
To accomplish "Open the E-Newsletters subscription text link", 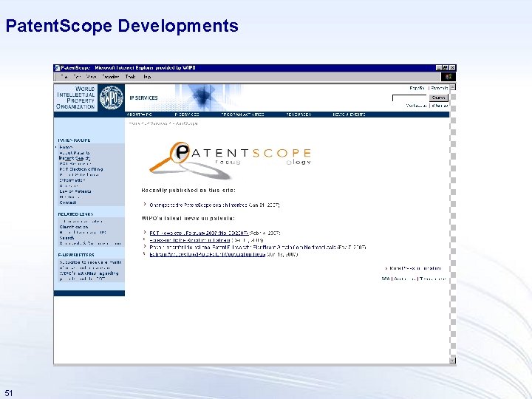I will pos(90,270).
